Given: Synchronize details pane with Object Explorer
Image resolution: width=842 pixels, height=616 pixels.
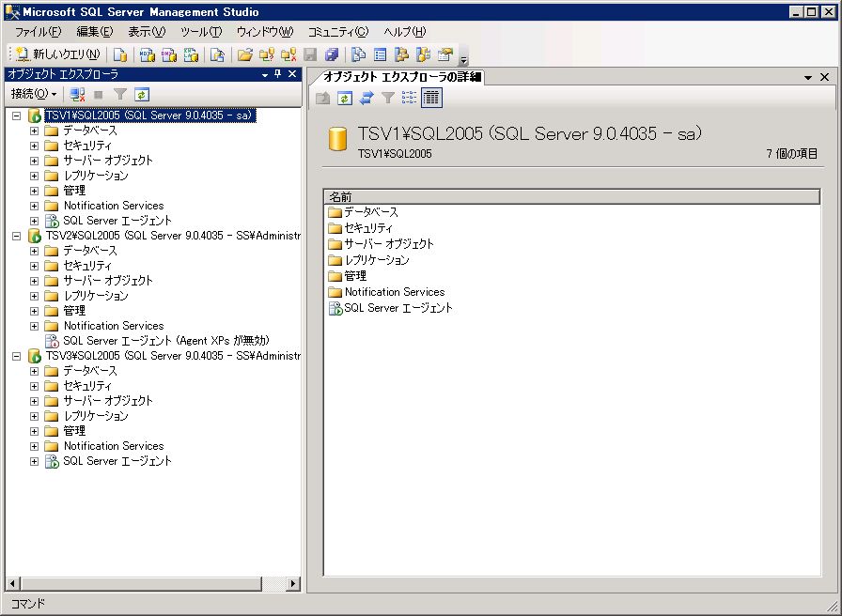Looking at the screenshot, I should [366, 98].
